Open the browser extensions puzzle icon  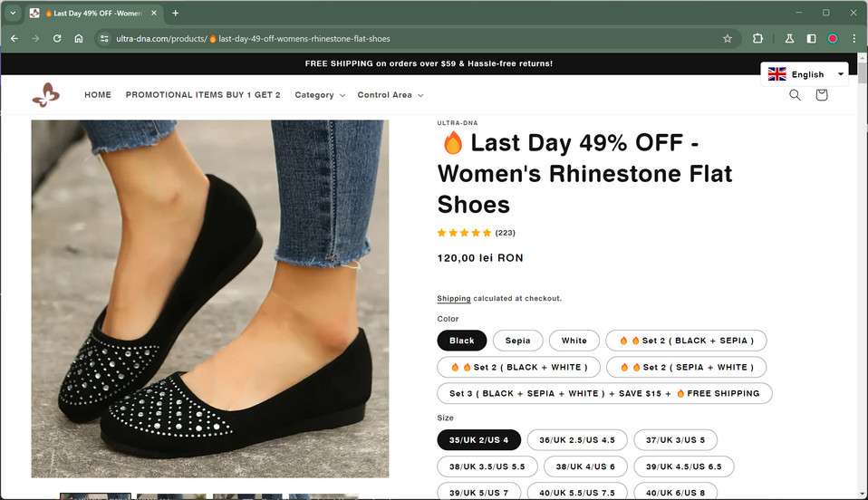757,39
